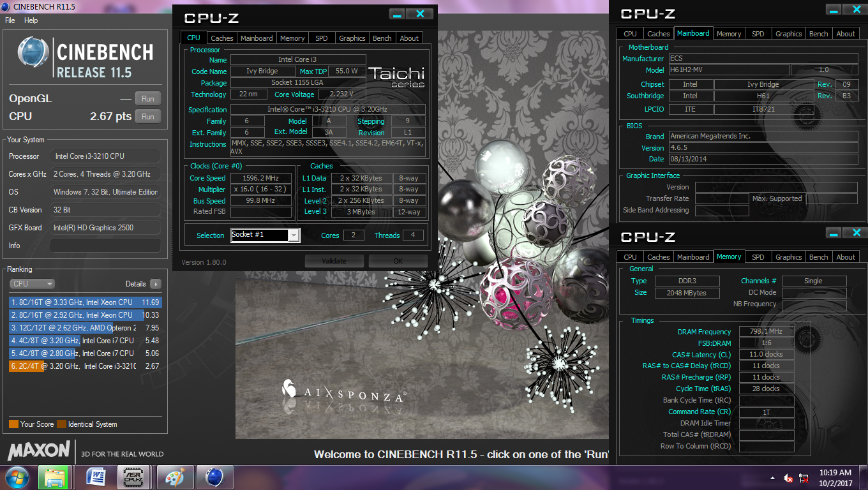Switch to Memory tab in the center CPU-Z window

pos(292,38)
